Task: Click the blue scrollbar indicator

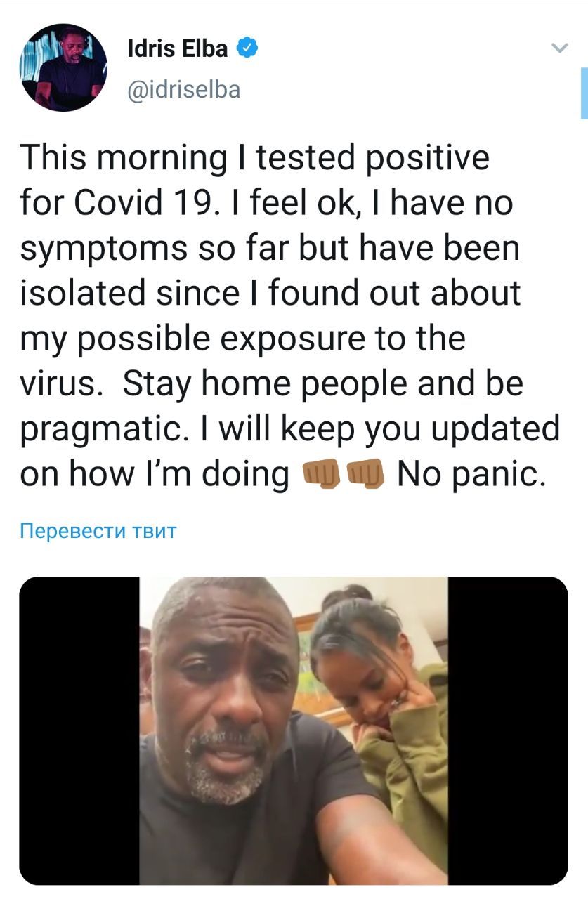Action: pos(584,92)
